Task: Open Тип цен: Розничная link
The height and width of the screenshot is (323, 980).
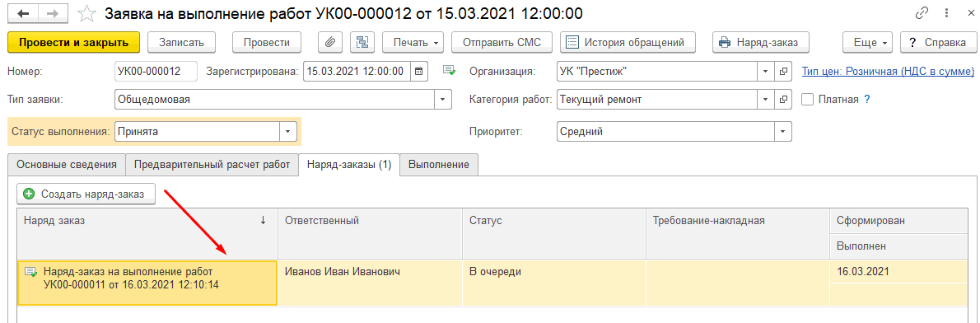Action: pos(888,71)
